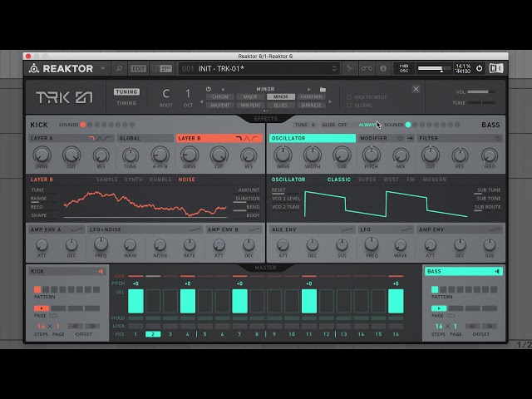Play the first Kick page button
The width and height of the screenshot is (532, 399).
click(42, 308)
